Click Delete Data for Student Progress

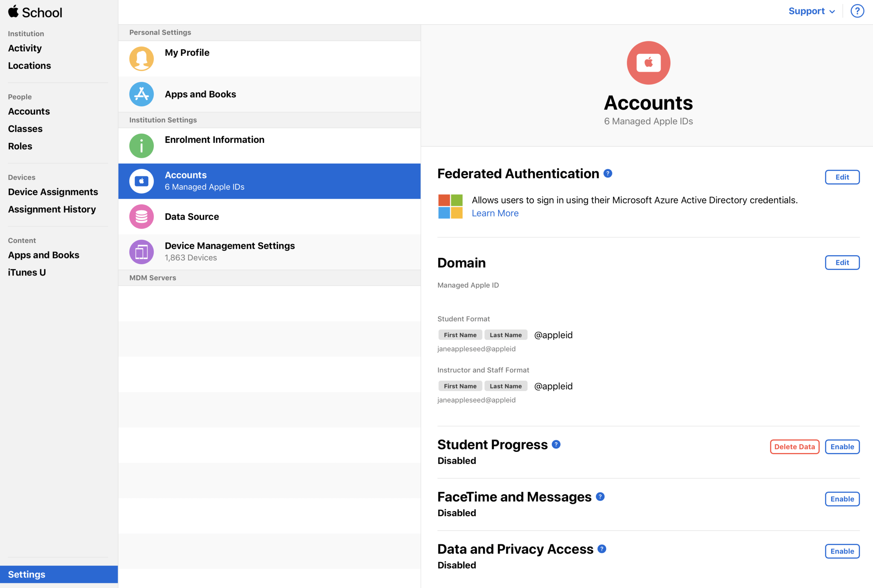(795, 446)
